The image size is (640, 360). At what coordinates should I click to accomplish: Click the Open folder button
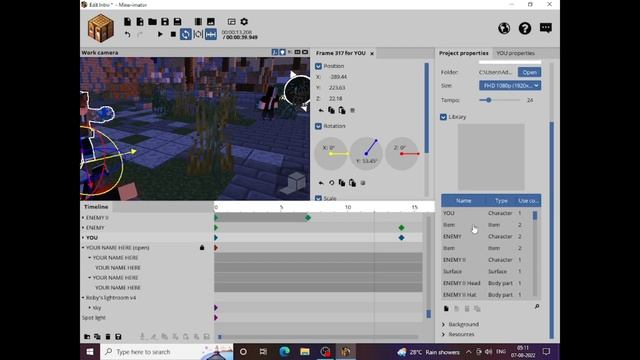pyautogui.click(x=529, y=72)
